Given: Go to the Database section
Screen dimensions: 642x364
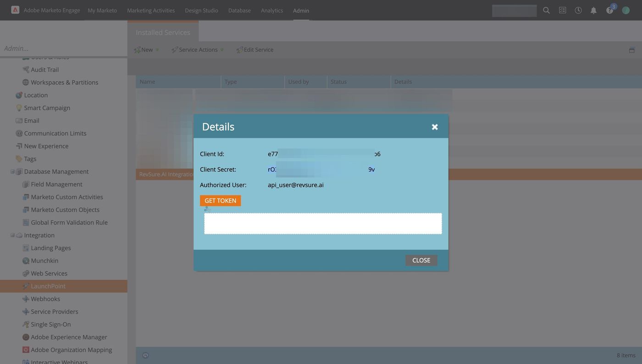Looking at the screenshot, I should [239, 10].
